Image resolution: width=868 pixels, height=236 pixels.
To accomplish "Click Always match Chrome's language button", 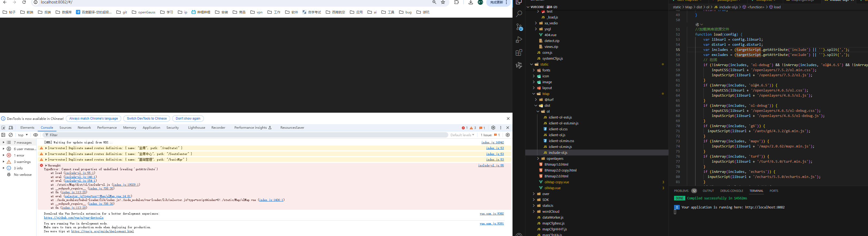I will [x=93, y=119].
